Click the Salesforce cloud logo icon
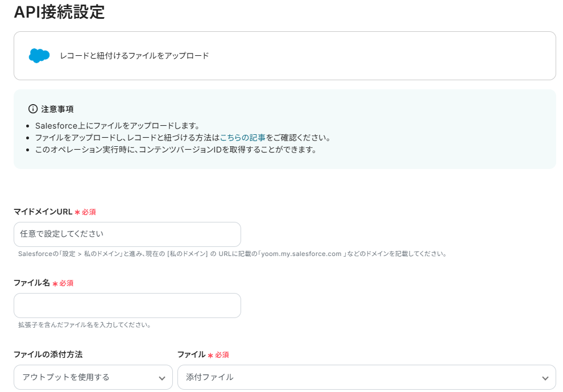The image size is (563, 392). pyautogui.click(x=39, y=56)
